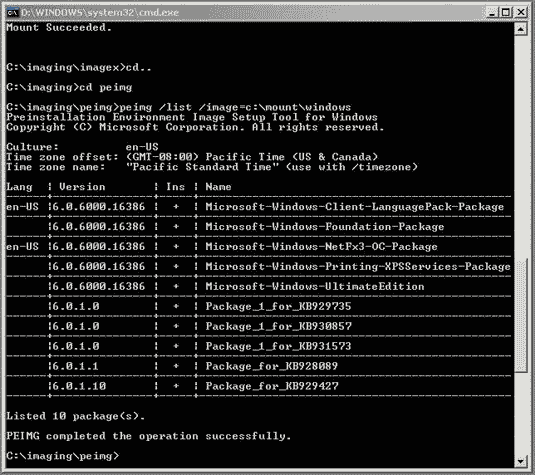Click 'Package_for_KB928089' row name
This screenshot has width=535, height=475.
click(x=272, y=366)
